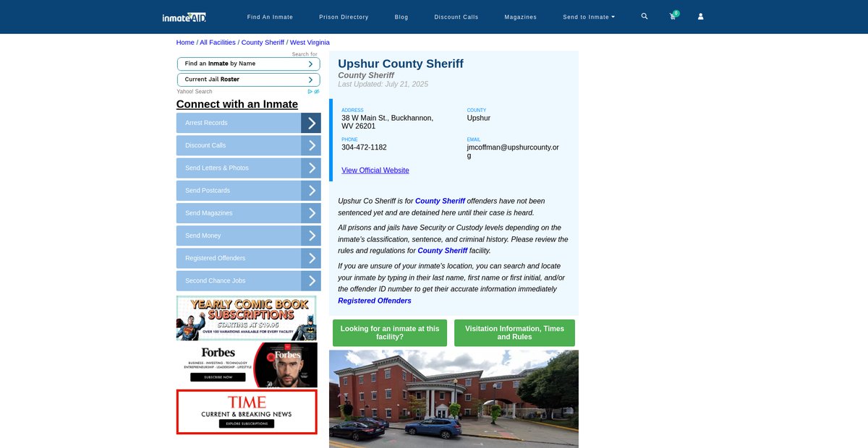Go to Home breadcrumb link
Image resolution: width=868 pixels, height=448 pixels.
tap(185, 43)
